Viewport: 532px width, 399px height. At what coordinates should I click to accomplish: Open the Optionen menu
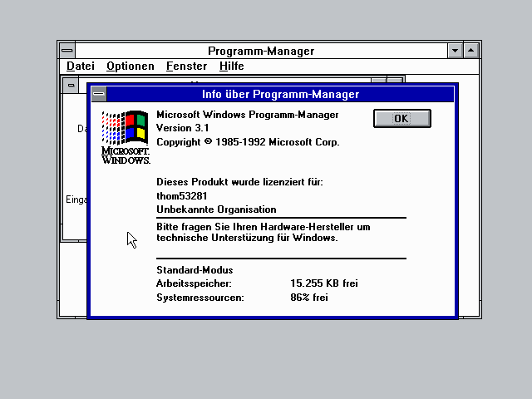pos(131,66)
